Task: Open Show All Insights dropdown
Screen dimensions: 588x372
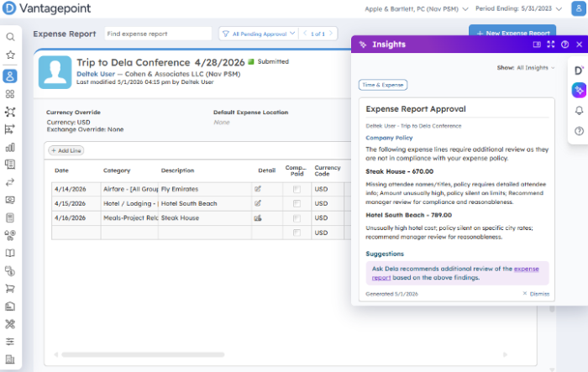Action: tap(526, 68)
